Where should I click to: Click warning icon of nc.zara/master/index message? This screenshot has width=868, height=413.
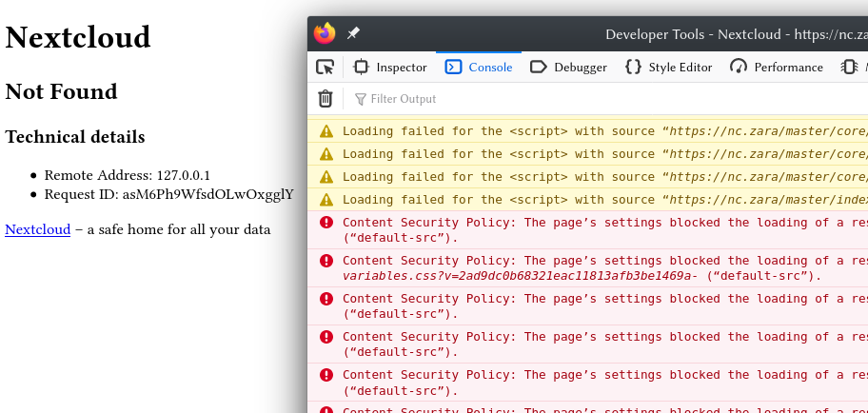[326, 199]
